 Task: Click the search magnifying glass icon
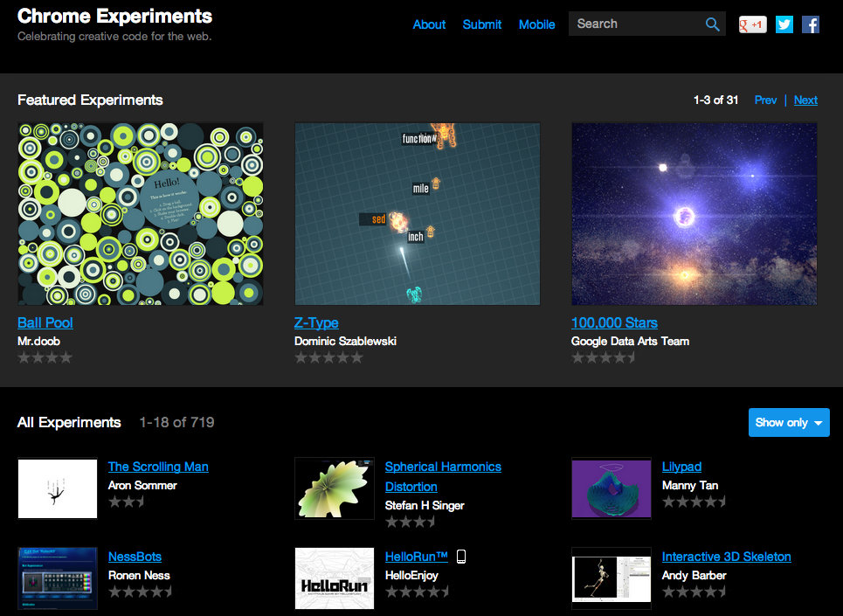click(712, 24)
